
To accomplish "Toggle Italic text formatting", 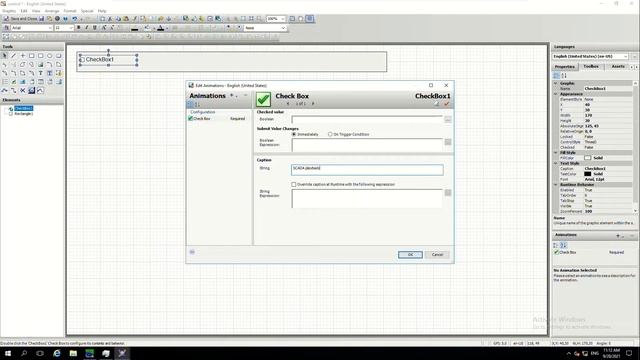I will click(x=87, y=28).
